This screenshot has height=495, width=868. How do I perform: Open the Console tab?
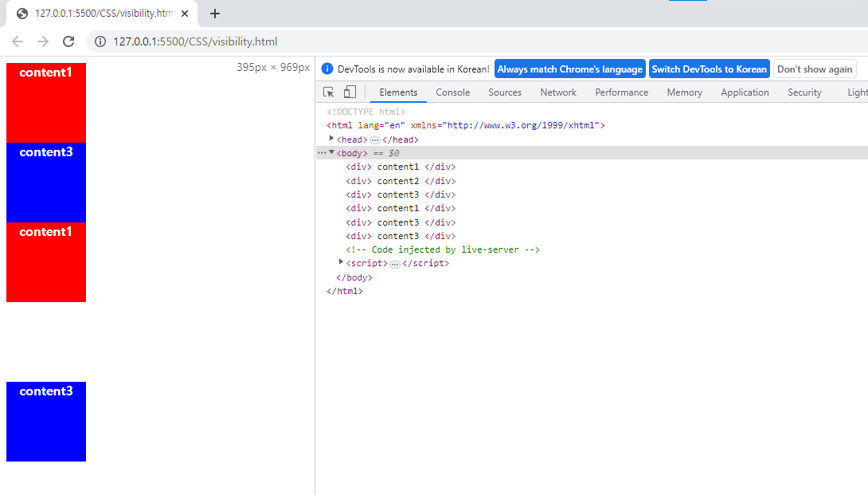(453, 92)
